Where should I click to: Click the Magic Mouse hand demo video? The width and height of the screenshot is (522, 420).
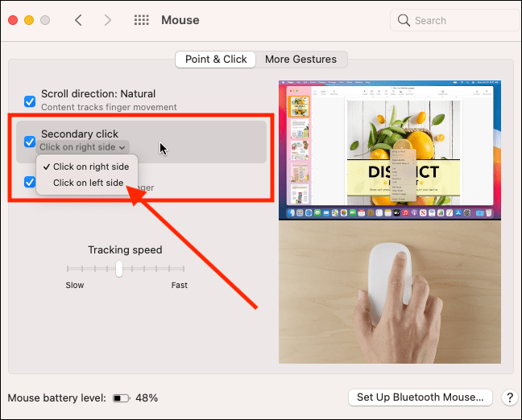tap(390, 292)
